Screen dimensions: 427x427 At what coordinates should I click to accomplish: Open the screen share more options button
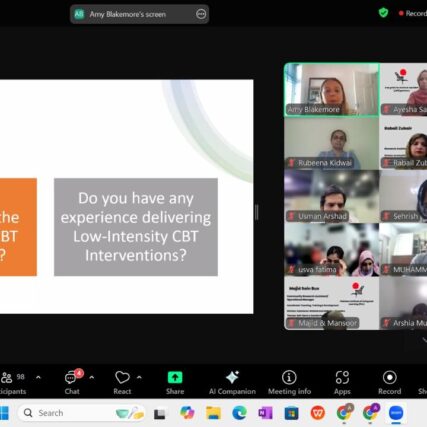coord(201,14)
